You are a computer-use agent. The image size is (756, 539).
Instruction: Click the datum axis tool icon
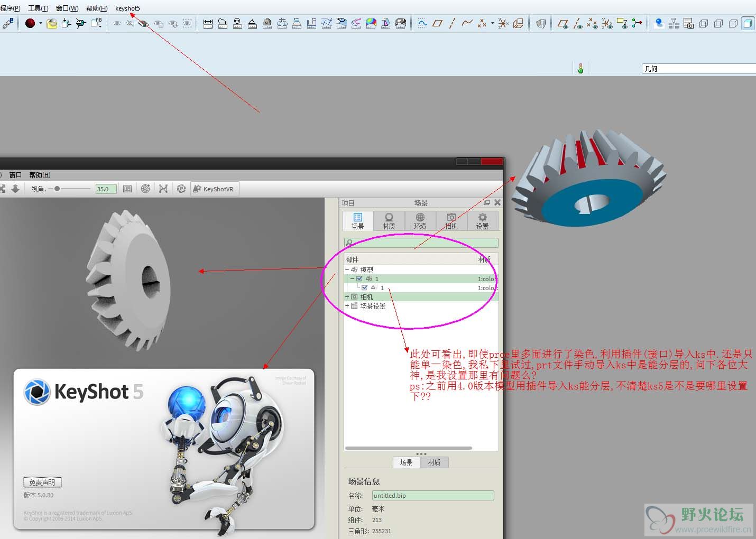tap(452, 23)
